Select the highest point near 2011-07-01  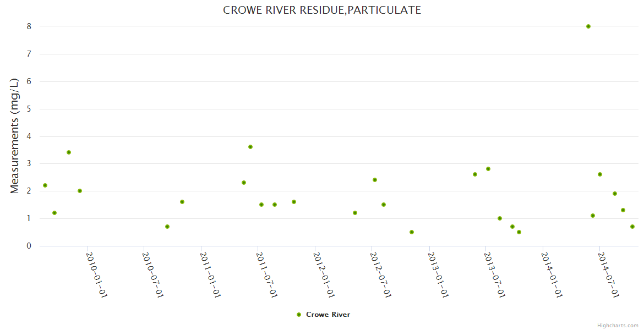[250, 147]
